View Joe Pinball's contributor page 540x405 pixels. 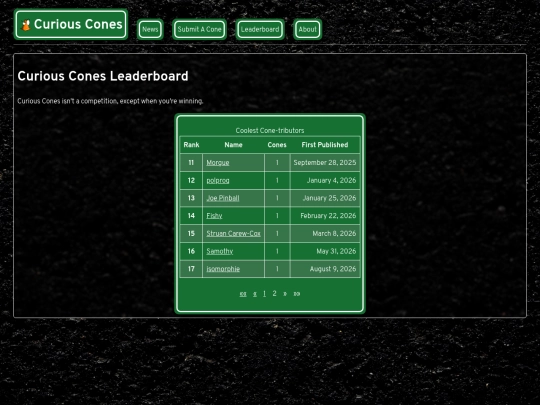click(223, 198)
